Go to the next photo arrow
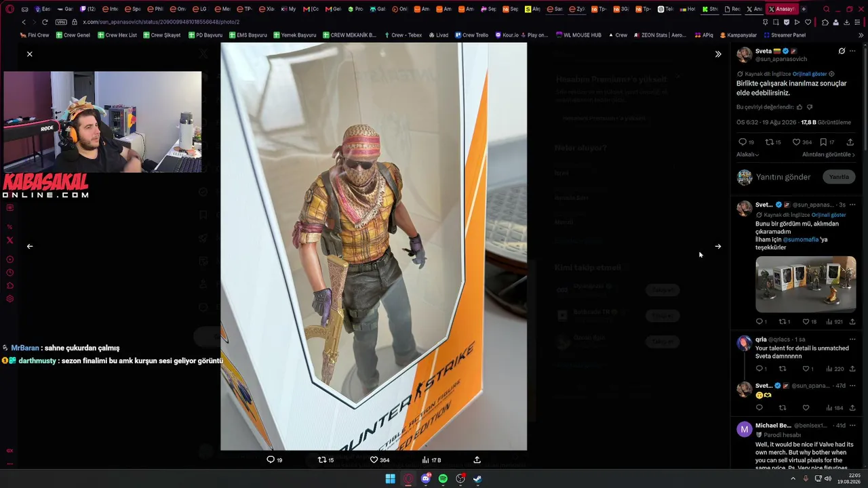The image size is (868, 488). tap(718, 247)
